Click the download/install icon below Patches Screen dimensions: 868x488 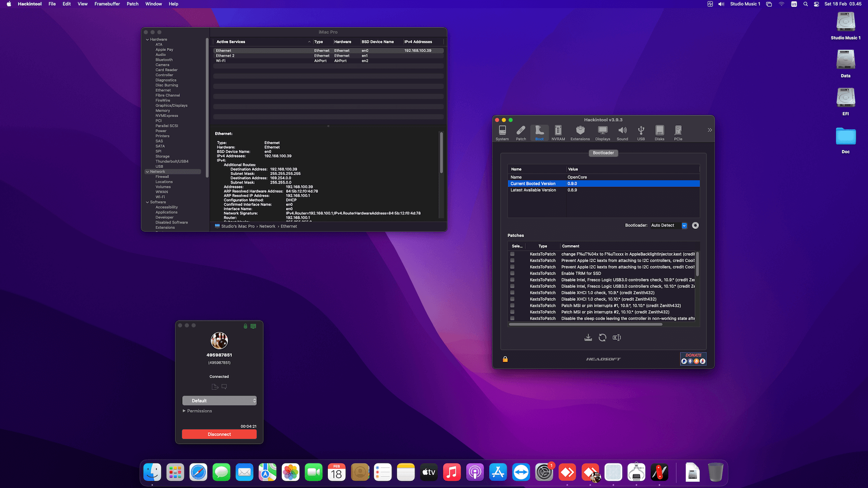point(588,338)
